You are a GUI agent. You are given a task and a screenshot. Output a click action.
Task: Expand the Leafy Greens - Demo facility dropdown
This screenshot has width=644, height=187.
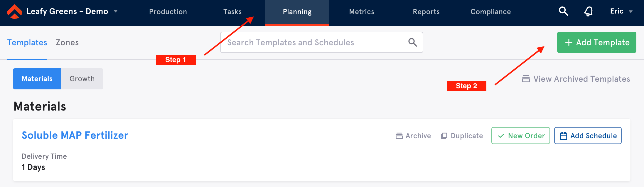click(116, 11)
